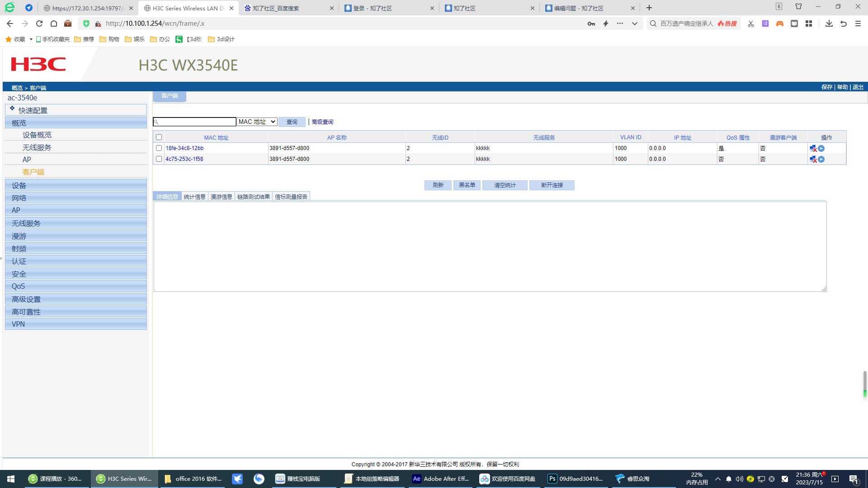The width and height of the screenshot is (868, 488).
Task: Click the 高级查询 link
Action: [322, 122]
